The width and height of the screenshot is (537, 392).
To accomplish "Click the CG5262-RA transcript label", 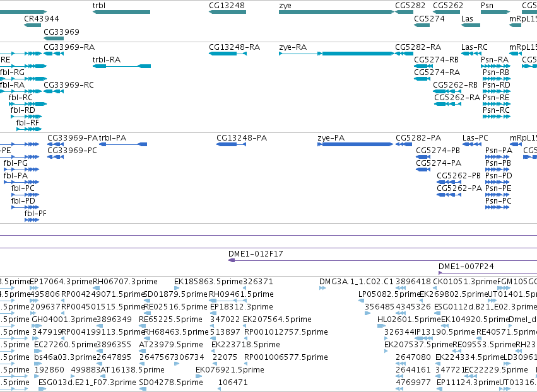I will tap(457, 98).
